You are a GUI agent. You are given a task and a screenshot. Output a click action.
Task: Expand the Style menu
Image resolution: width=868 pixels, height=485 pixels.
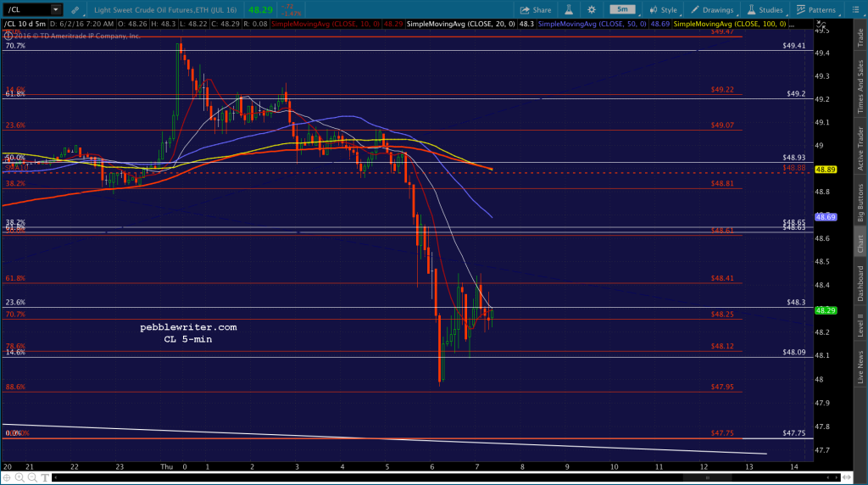(663, 10)
